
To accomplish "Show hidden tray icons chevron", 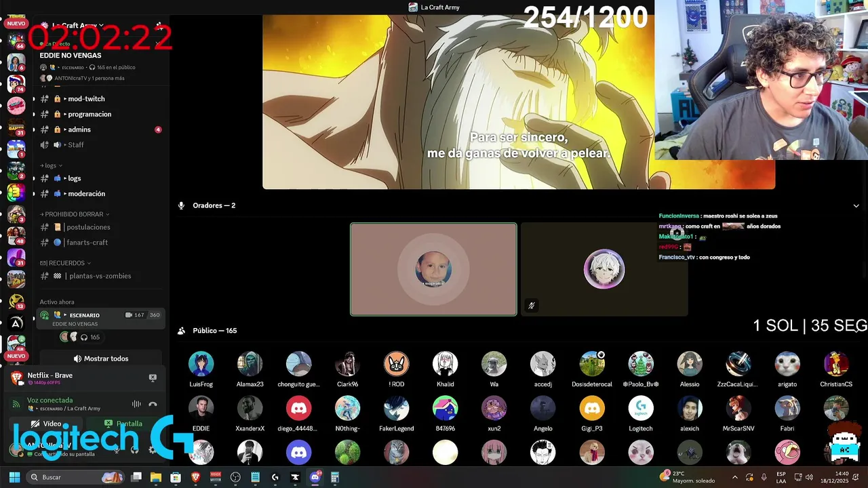I will [735, 477].
